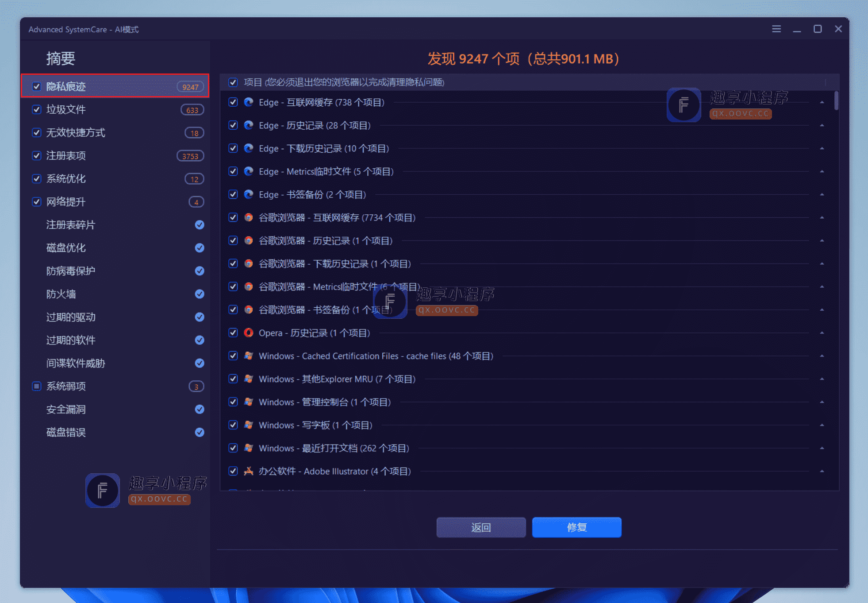
Task: Open the 间谍软件威胁 sidebar entry
Action: [115, 363]
